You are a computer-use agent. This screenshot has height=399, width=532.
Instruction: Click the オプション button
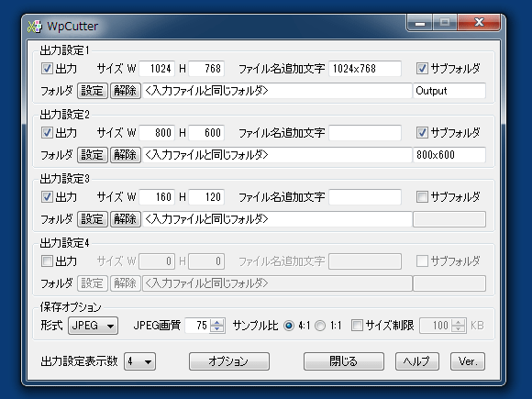pyautogui.click(x=229, y=361)
